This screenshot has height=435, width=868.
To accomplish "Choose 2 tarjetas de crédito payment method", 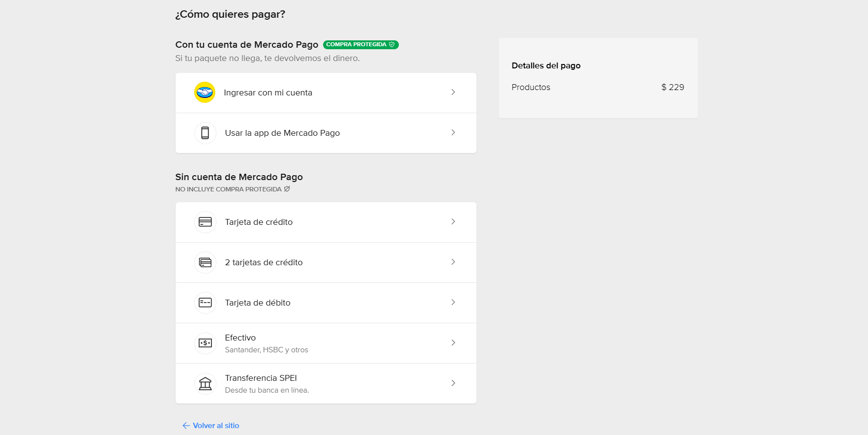I will click(264, 262).
